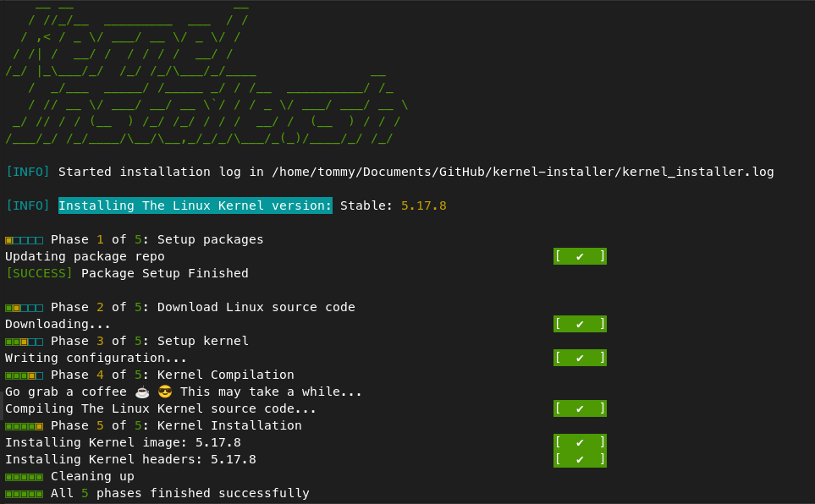Click the 'Updating package repo' text
This screenshot has width=815, height=504.
pos(85,257)
